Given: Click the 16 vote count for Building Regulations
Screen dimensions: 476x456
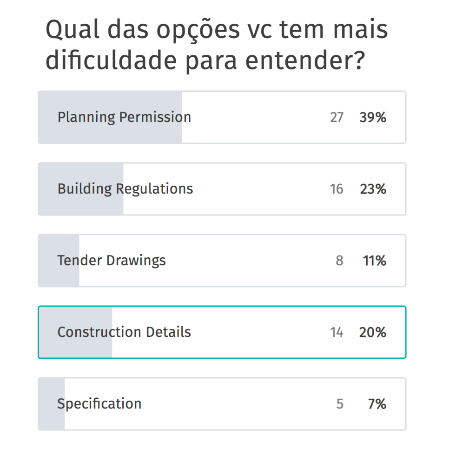Looking at the screenshot, I should pos(337,189).
